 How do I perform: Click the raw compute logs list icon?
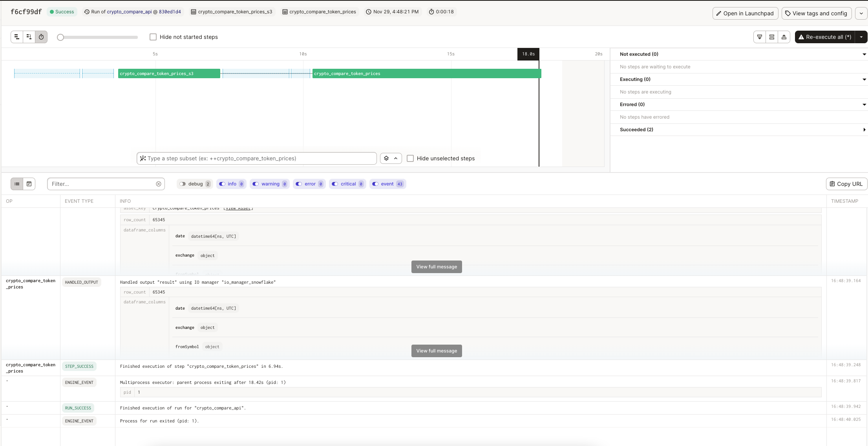point(29,184)
